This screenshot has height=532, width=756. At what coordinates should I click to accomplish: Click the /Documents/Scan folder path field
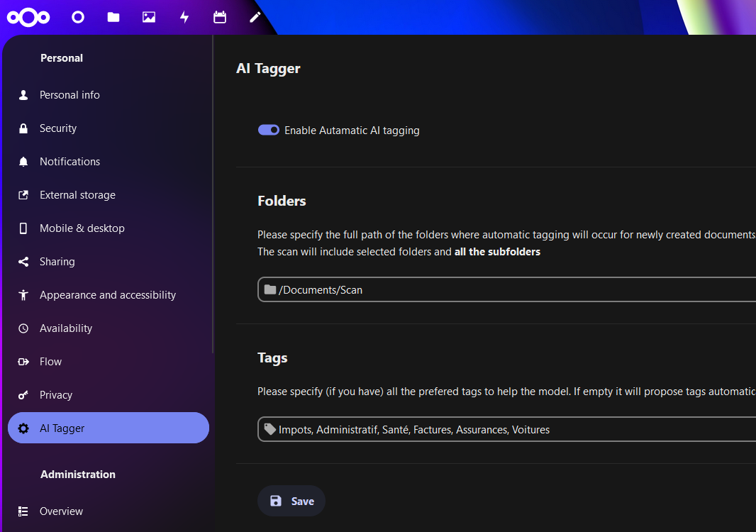496,289
